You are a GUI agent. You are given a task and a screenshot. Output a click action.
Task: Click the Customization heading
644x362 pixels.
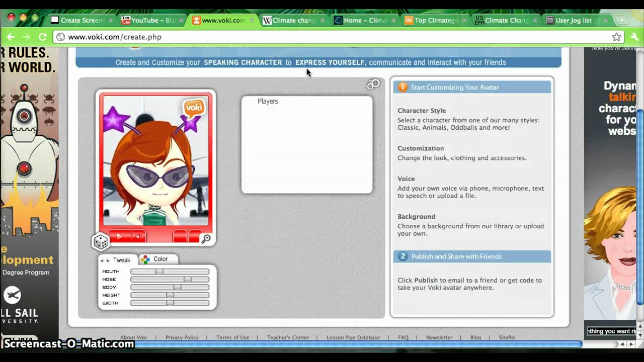coord(421,148)
